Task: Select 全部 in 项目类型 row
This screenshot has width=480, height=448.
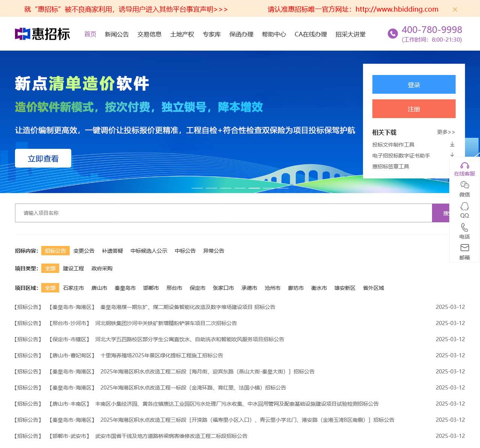Action: coord(50,268)
